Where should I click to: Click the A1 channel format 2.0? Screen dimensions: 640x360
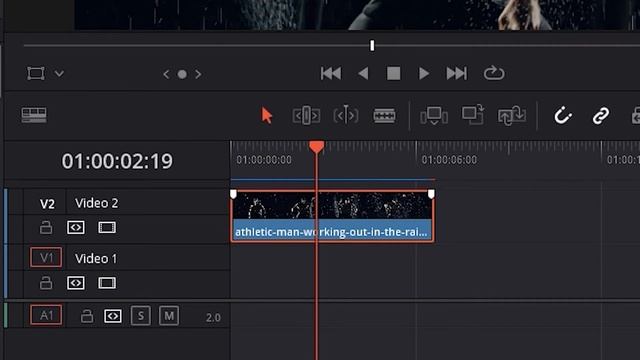point(213,318)
